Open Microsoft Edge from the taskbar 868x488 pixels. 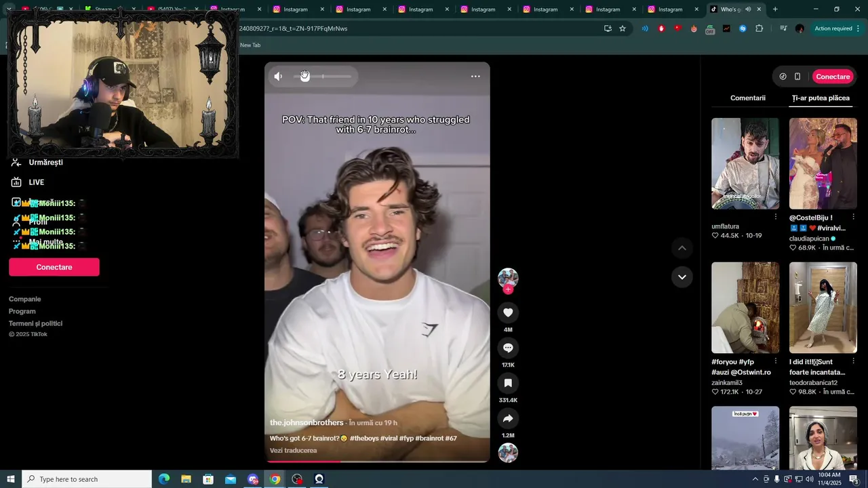pyautogui.click(x=163, y=479)
